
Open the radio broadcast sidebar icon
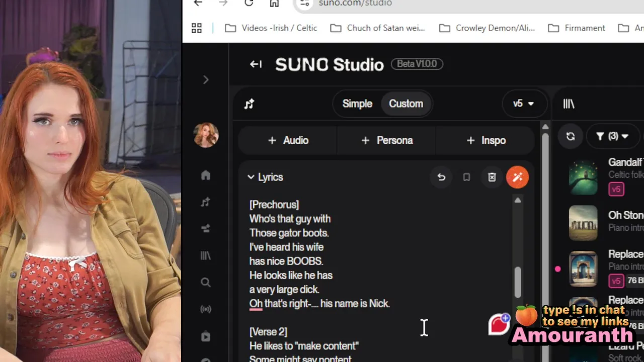(x=205, y=309)
